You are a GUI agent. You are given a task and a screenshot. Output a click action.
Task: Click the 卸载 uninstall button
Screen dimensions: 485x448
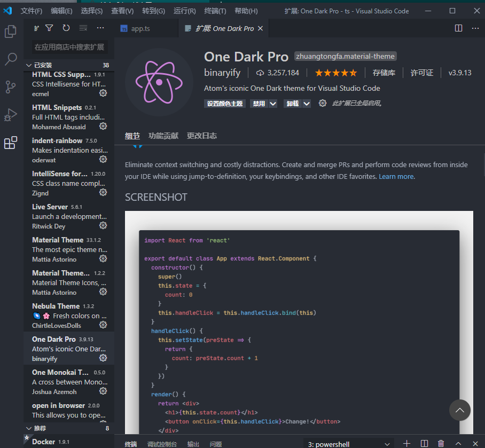pos(293,104)
